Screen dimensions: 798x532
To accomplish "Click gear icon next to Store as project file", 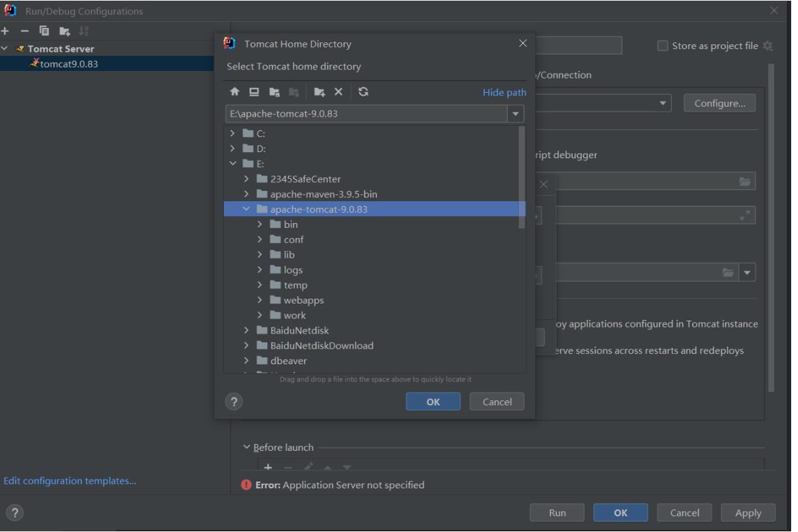I will click(x=768, y=46).
